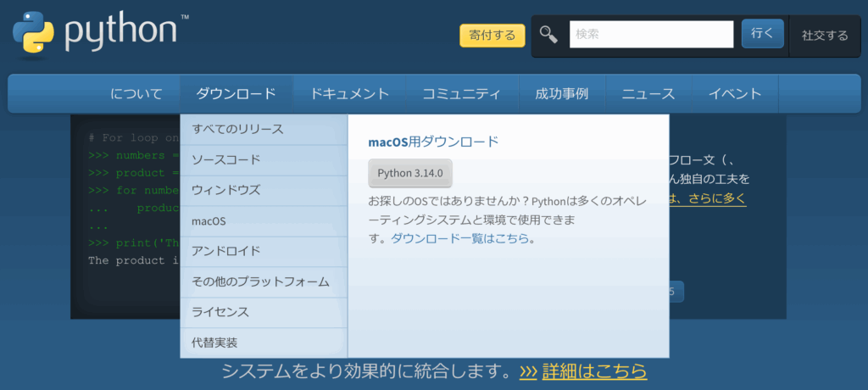Choose すべてのリリース from the download submenu

click(x=237, y=130)
